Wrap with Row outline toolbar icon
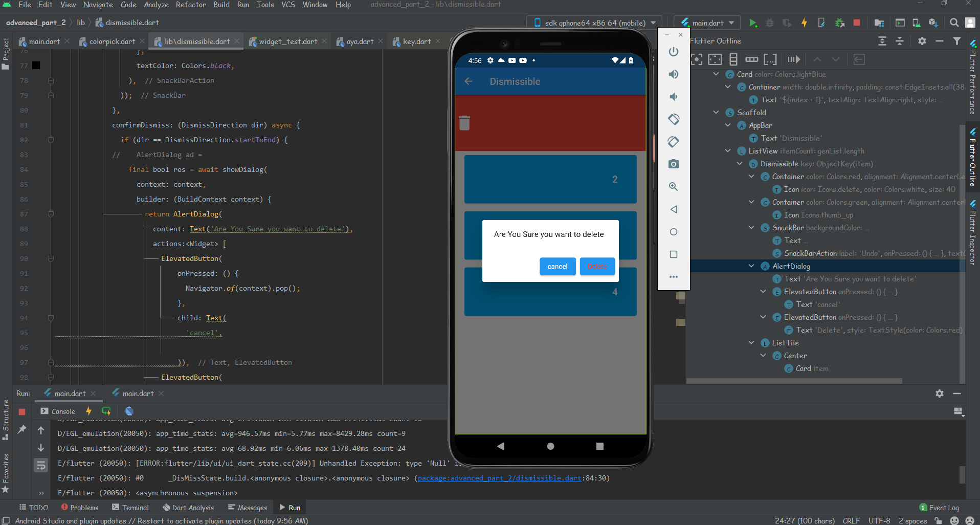980x525 pixels. pos(752,59)
